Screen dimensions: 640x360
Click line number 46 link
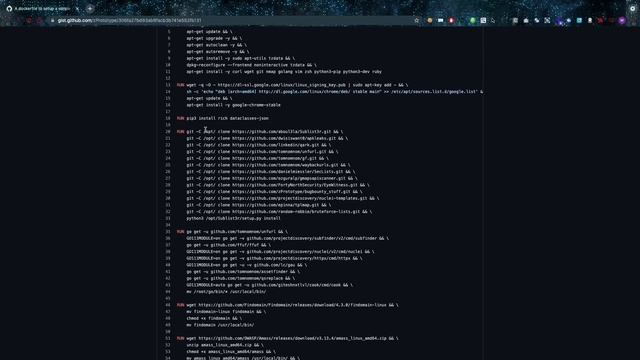pyautogui.click(x=168, y=305)
